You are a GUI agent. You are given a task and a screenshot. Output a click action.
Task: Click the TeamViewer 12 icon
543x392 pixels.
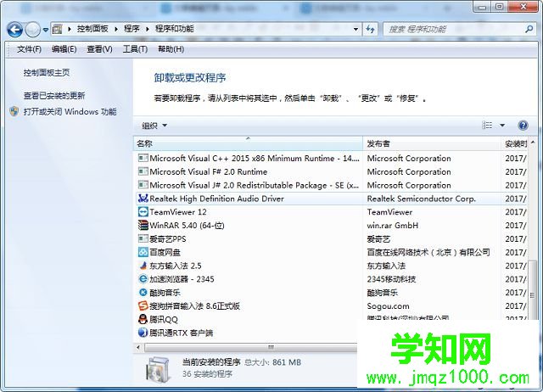tap(143, 212)
